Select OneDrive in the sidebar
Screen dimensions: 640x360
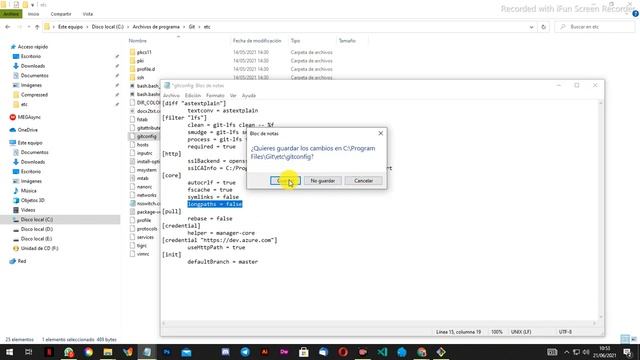click(27, 130)
